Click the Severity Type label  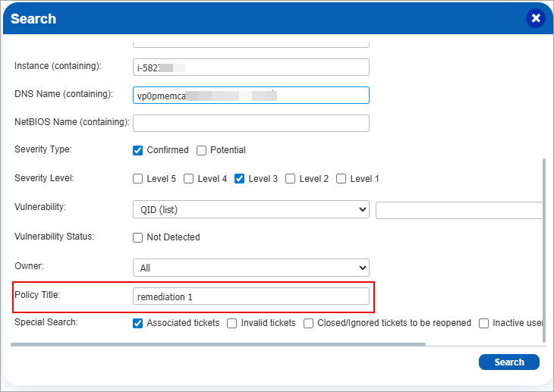pos(43,149)
